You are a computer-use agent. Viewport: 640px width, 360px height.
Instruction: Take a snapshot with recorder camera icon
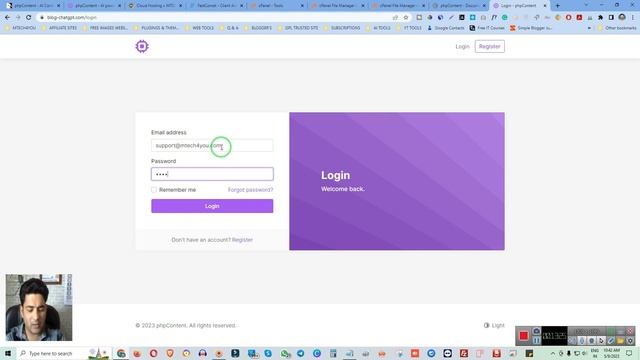(536, 331)
